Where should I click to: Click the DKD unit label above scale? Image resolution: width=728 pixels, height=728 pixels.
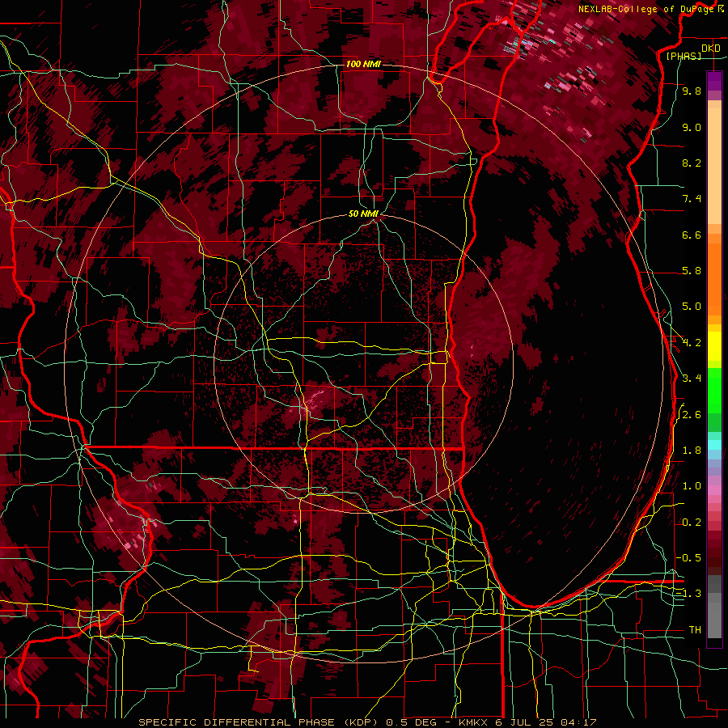711,49
